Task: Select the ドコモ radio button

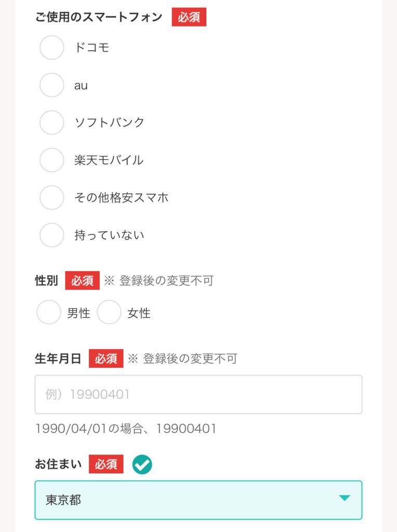Action: (52, 48)
